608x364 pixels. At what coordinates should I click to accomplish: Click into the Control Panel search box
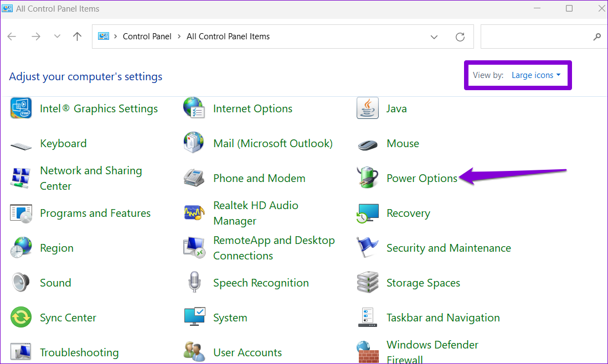coord(534,37)
